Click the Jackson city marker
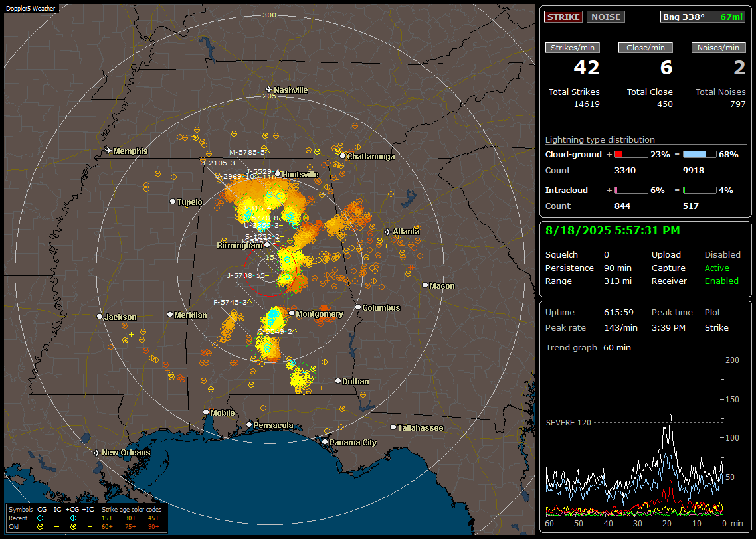This screenshot has width=756, height=539. click(100, 317)
